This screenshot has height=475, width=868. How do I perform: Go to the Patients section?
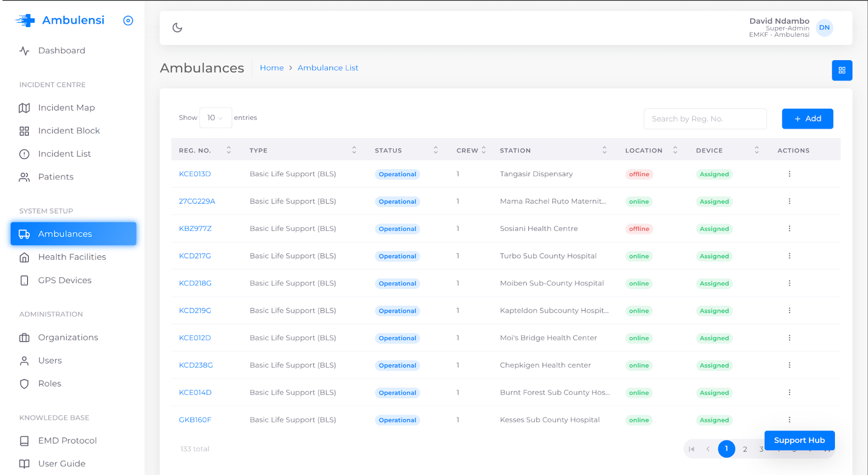55,177
